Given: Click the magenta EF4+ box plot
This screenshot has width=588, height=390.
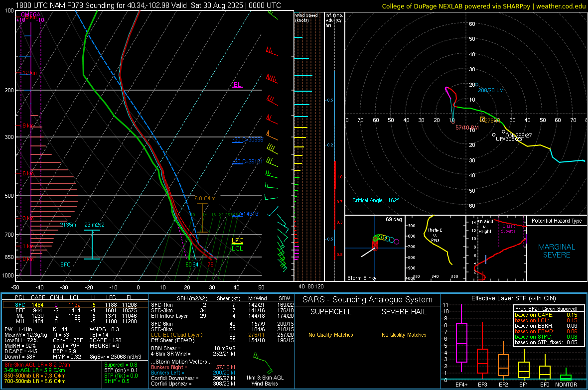Looking at the screenshot, I should click(x=461, y=338).
